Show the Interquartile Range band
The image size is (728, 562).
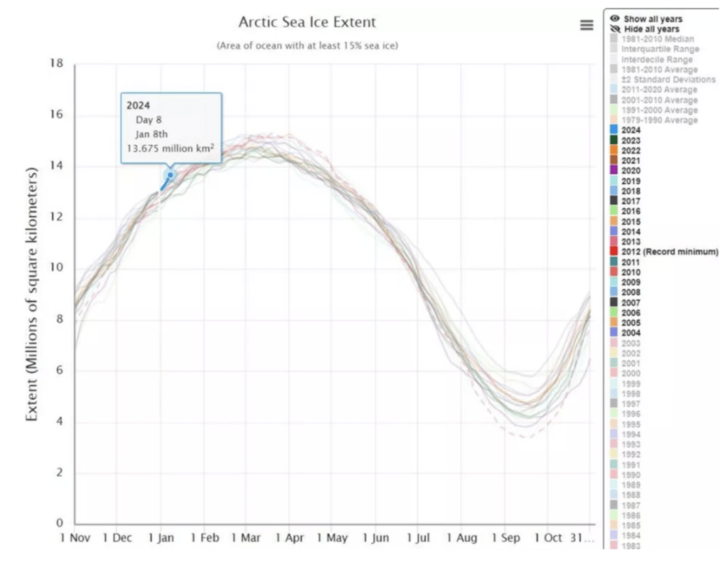(x=660, y=49)
